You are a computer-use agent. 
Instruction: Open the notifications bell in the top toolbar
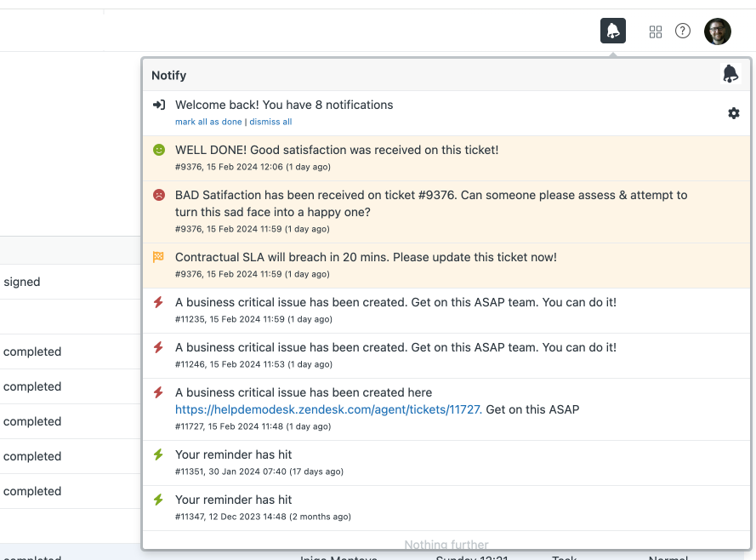coord(612,31)
